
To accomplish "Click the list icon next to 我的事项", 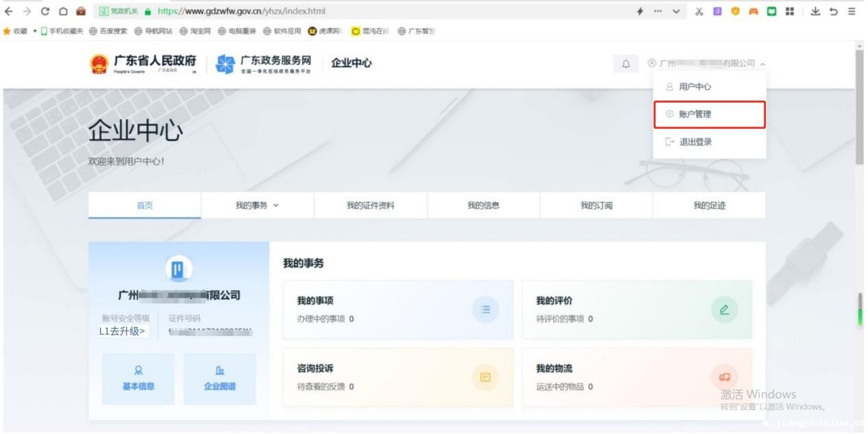I will pos(485,309).
